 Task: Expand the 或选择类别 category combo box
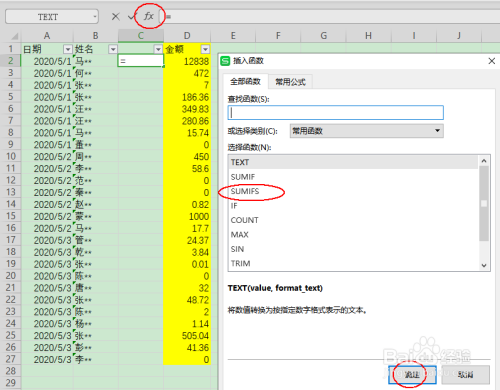pos(367,131)
